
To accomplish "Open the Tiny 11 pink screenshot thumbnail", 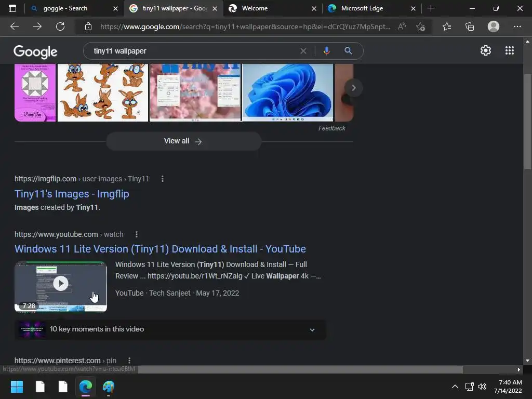I will [x=195, y=92].
